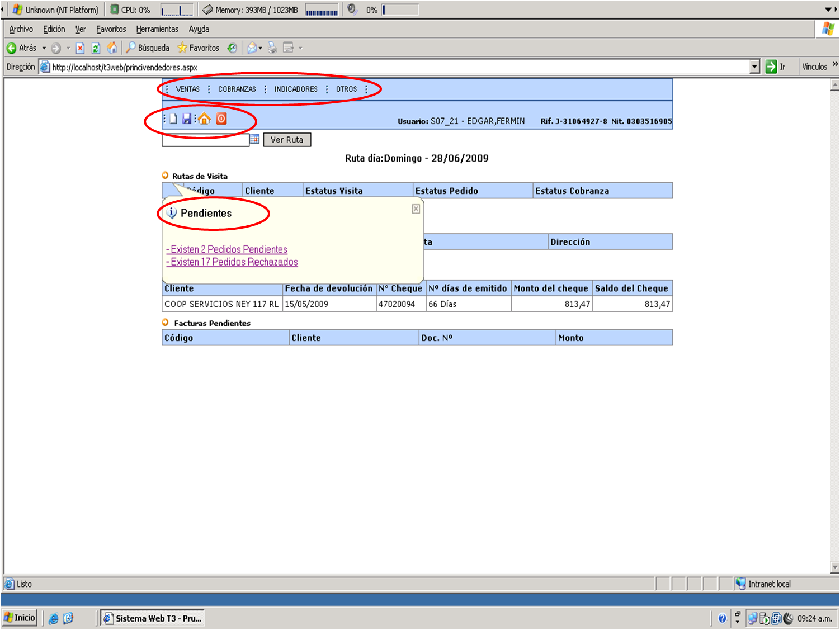Open link Existen 17 Pedidos Rechazados
840x630 pixels.
232,262
